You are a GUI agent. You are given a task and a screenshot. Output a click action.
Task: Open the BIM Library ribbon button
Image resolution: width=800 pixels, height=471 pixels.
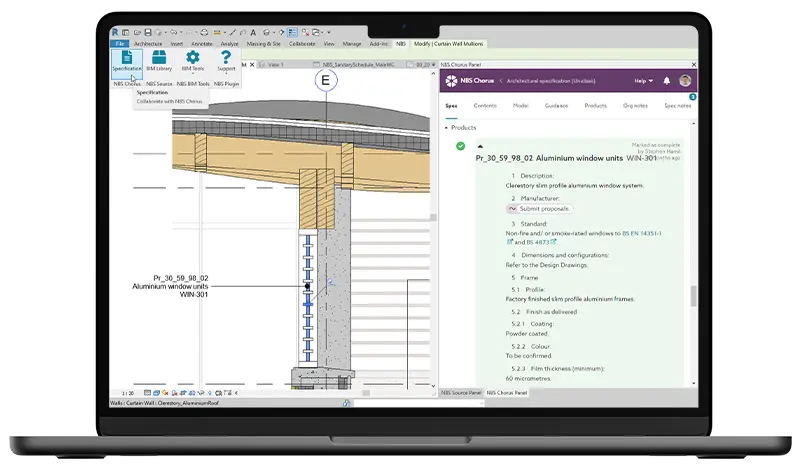click(159, 61)
